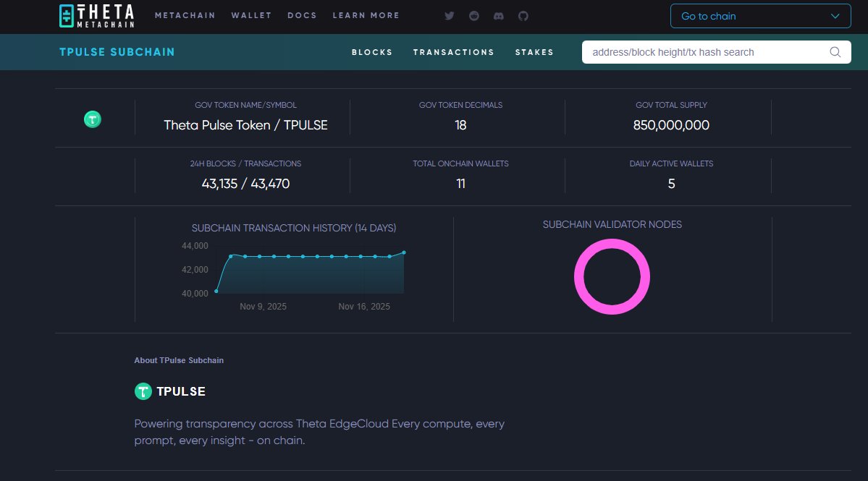Image resolution: width=868 pixels, height=481 pixels.
Task: Click the 43,135 / 43,470 blocks value
Action: 245,184
